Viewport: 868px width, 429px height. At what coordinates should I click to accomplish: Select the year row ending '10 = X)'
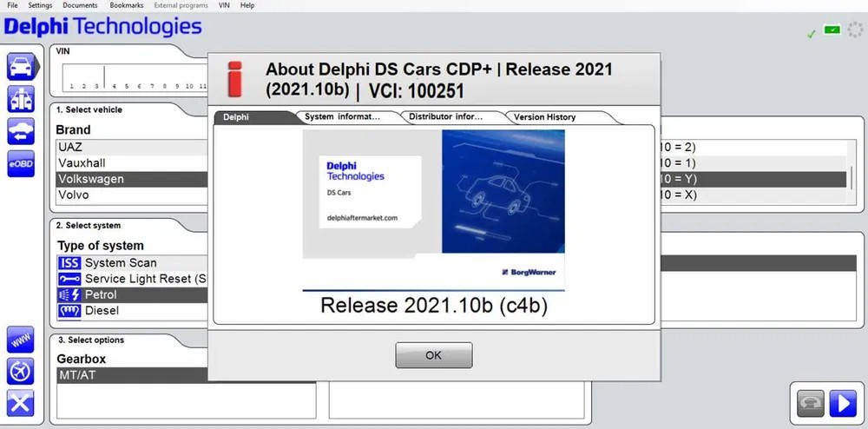point(753,195)
